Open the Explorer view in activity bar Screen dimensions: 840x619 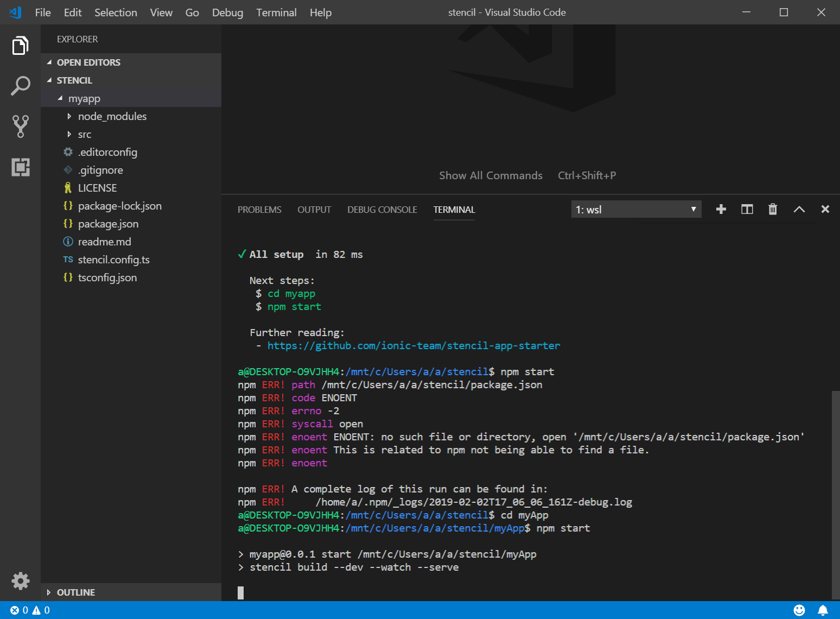[20, 46]
